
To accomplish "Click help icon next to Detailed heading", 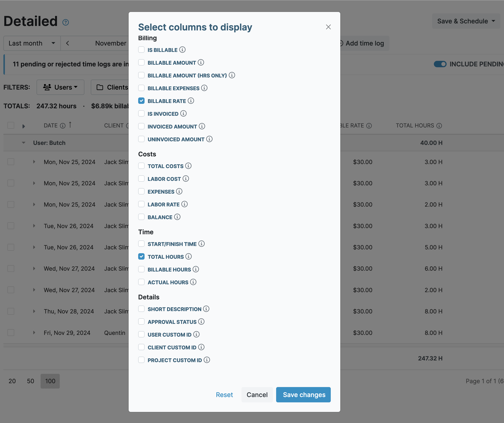I will (65, 22).
